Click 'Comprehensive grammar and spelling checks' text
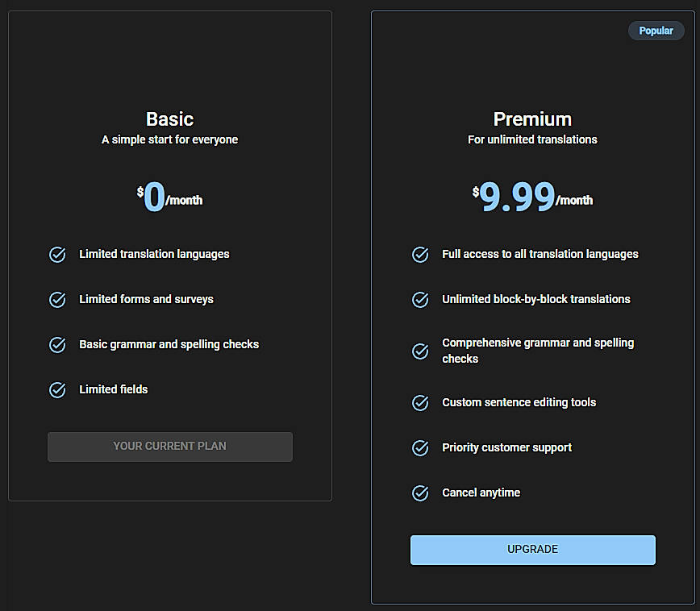This screenshot has height=611, width=700. [538, 351]
